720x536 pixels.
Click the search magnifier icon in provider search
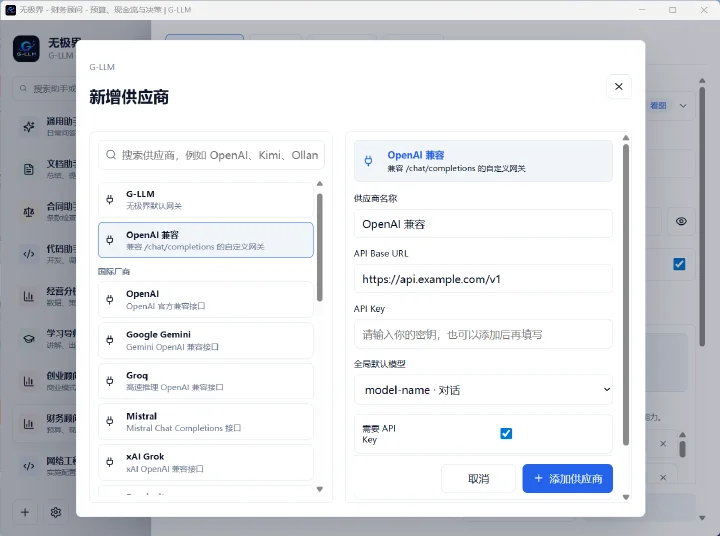pos(111,155)
